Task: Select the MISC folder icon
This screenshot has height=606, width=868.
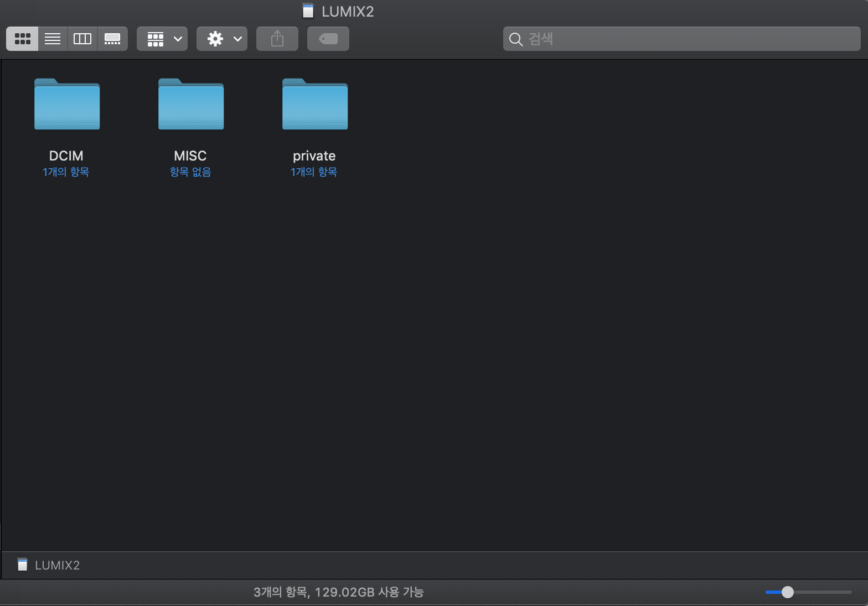Action: [x=191, y=104]
